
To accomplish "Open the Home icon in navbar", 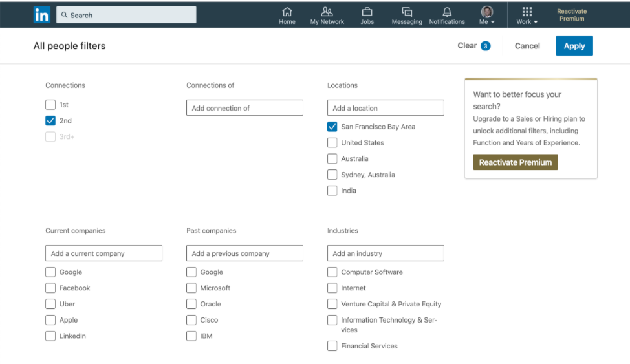I will 287,12.
